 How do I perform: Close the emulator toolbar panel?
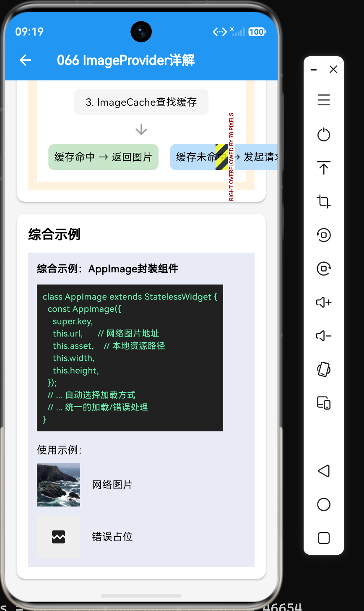pyautogui.click(x=333, y=70)
